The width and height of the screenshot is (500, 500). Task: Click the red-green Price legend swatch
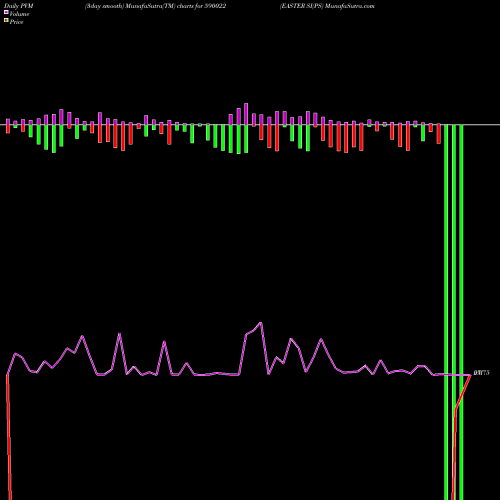click(6, 21)
